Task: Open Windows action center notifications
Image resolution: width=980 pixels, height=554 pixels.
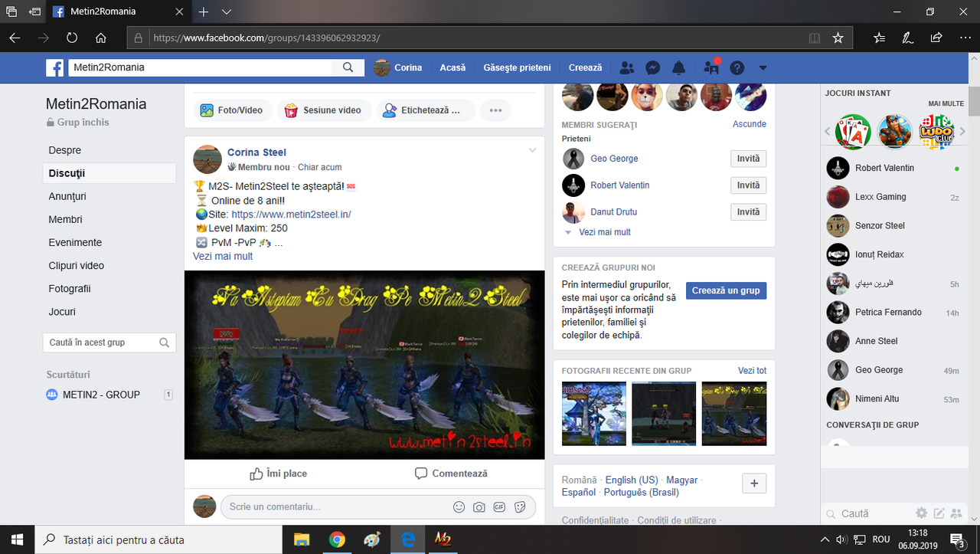Action: (957, 539)
